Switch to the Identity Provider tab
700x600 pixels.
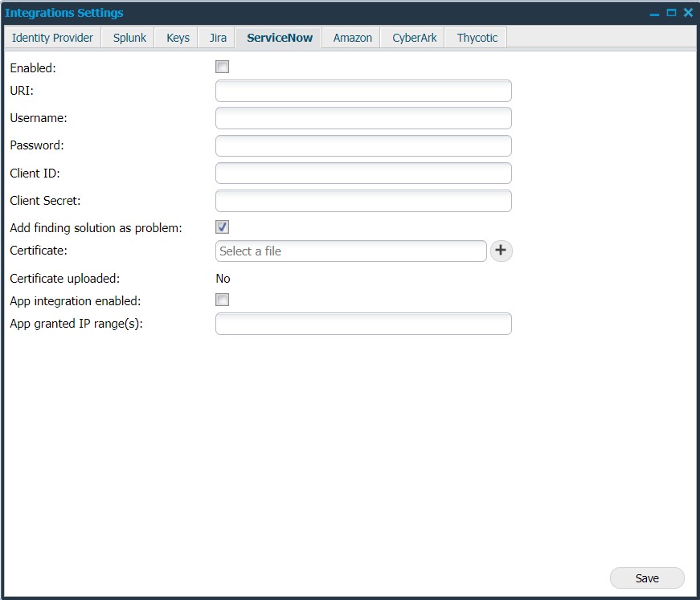[x=51, y=37]
